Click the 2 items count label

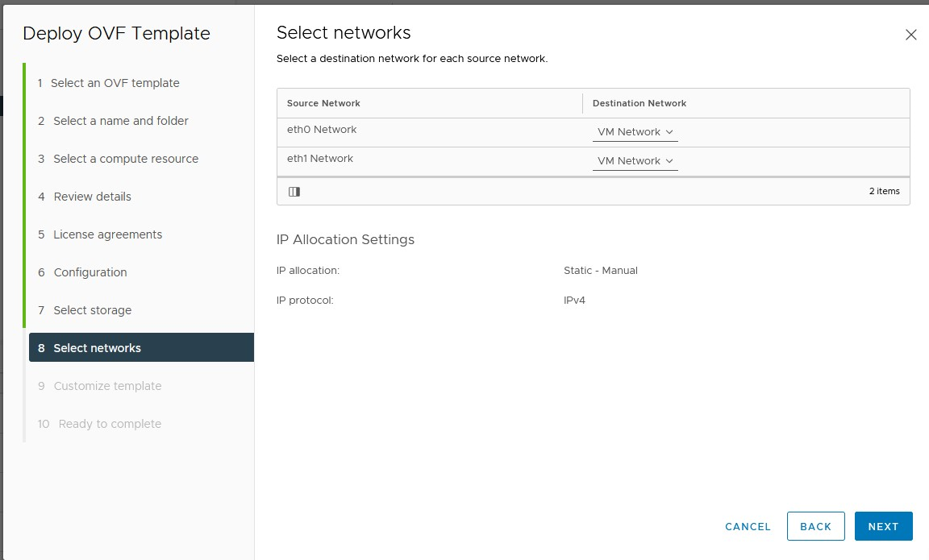coord(885,191)
